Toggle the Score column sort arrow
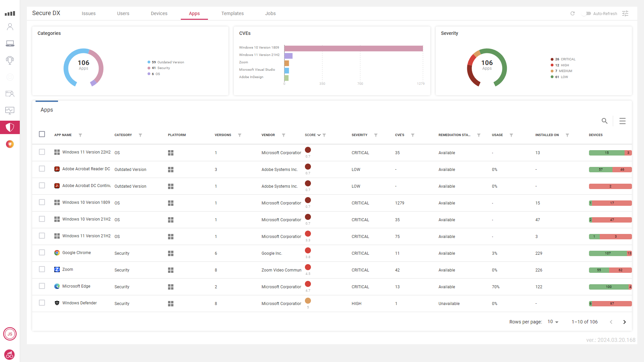The height and width of the screenshot is (362, 644). [319, 135]
